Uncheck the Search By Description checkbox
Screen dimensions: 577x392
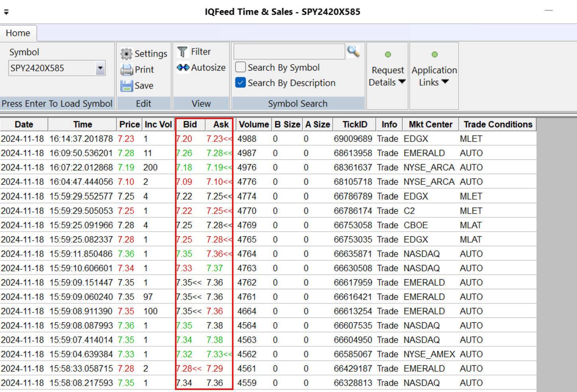click(x=240, y=82)
